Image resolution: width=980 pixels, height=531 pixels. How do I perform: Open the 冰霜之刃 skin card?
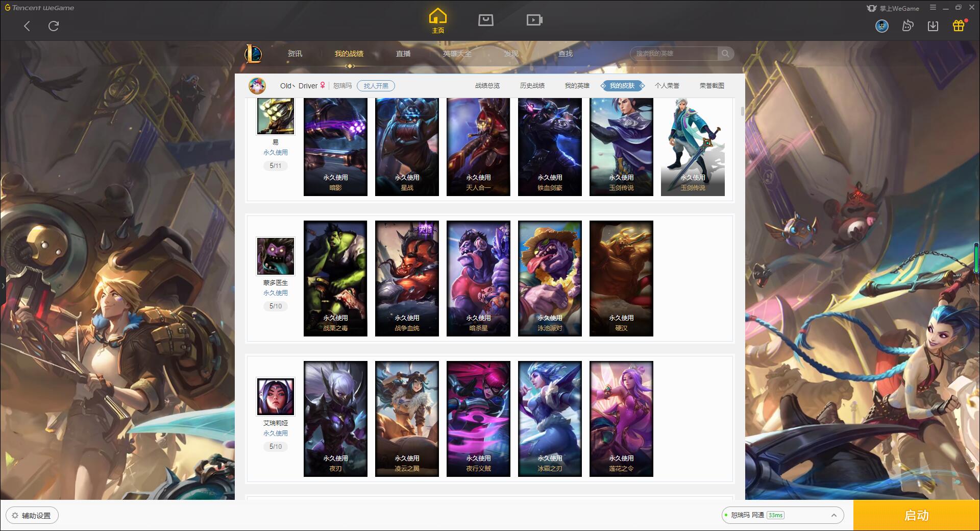point(550,419)
